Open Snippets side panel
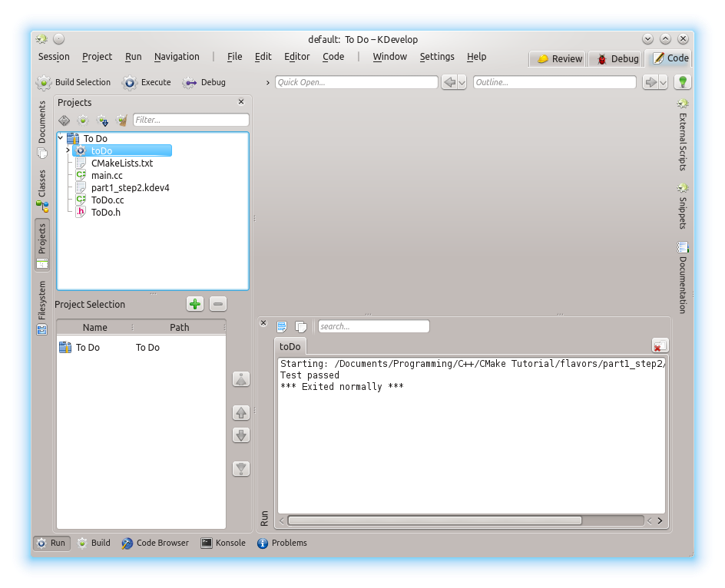 tap(683, 206)
